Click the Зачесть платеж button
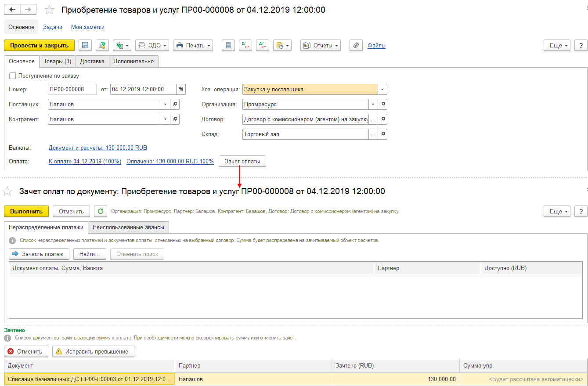The width and height of the screenshot is (588, 386). [x=39, y=254]
